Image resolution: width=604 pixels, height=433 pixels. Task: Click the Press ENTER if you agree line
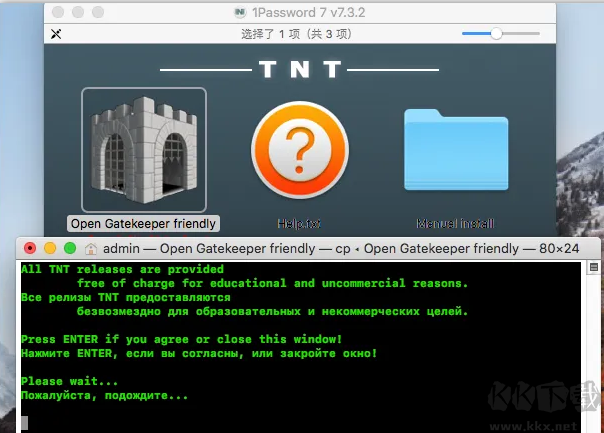pyautogui.click(x=181, y=339)
